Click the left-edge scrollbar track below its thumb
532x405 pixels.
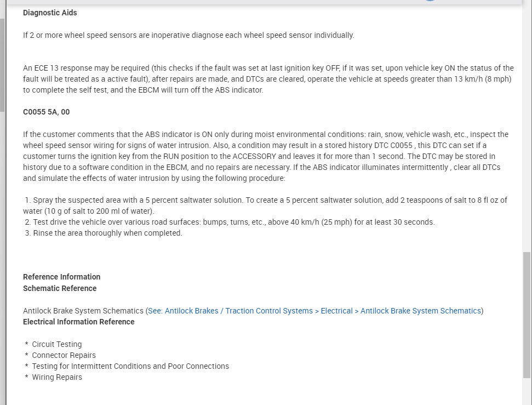[2, 247]
